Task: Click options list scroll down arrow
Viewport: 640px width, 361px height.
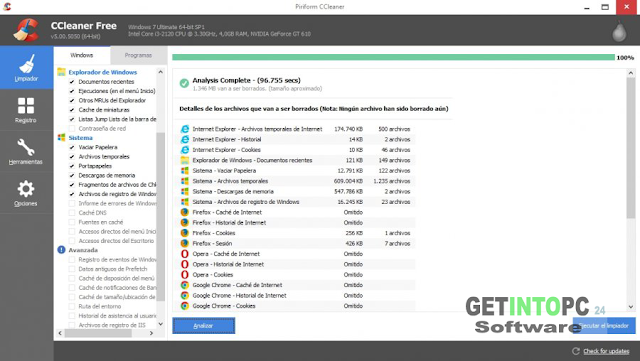Action: click(160, 324)
